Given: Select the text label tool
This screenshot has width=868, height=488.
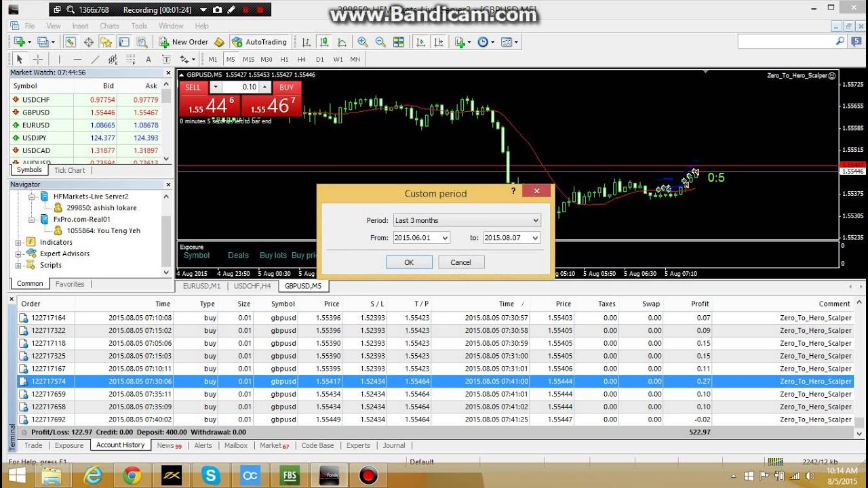Looking at the screenshot, I should (x=165, y=59).
